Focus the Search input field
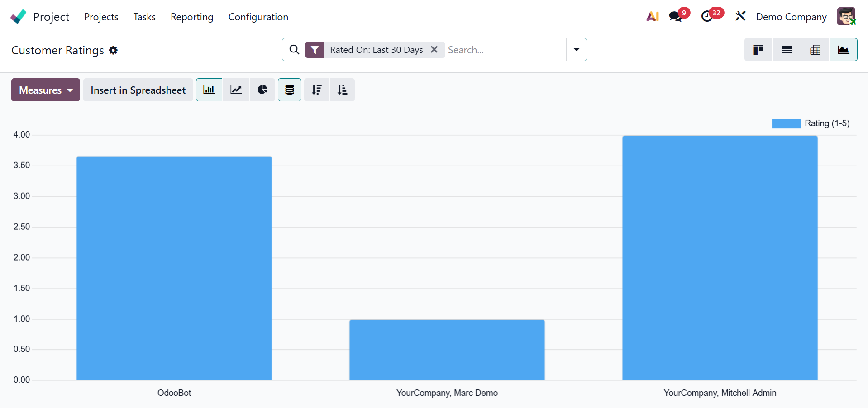This screenshot has height=408, width=868. click(x=506, y=50)
